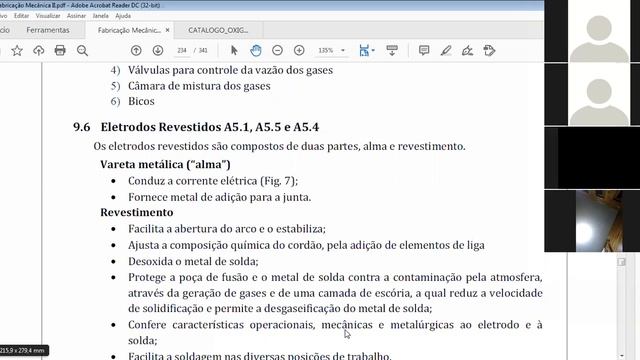
Task: Click the stamp tool icon
Action: click(489, 51)
